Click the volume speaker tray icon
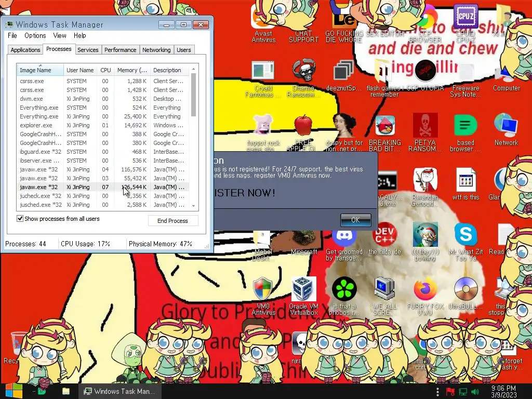The height and width of the screenshot is (399, 532). pos(475,392)
